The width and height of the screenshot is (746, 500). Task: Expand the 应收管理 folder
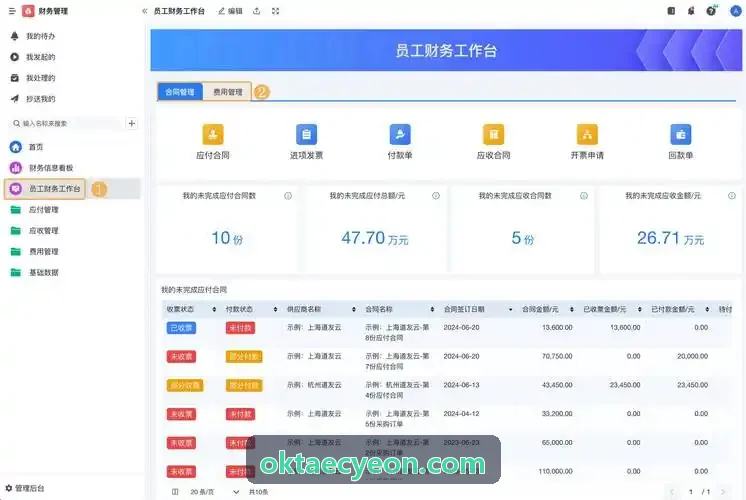point(34,231)
